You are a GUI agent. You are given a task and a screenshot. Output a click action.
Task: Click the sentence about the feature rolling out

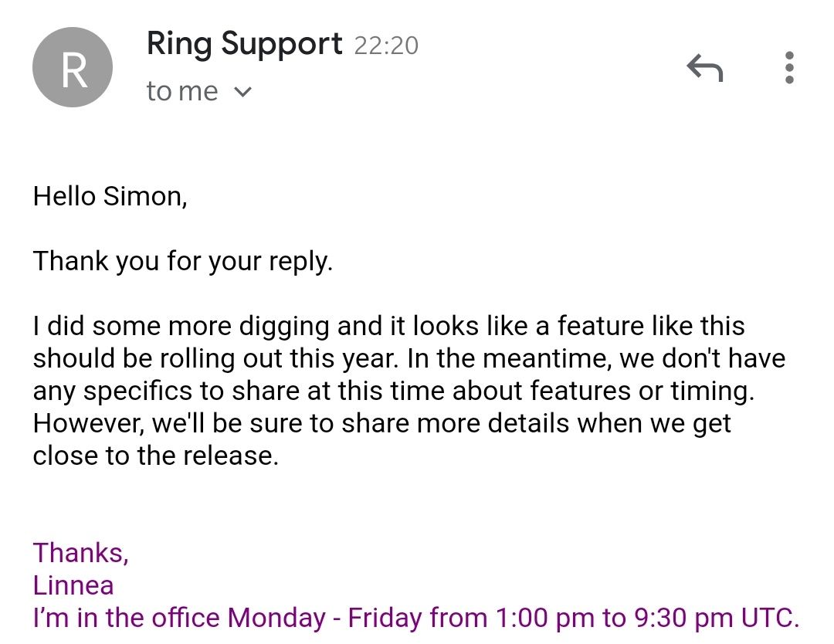click(386, 326)
